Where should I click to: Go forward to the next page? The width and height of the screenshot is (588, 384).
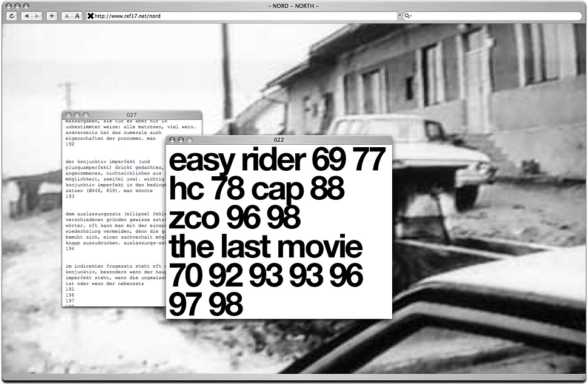[x=37, y=16]
